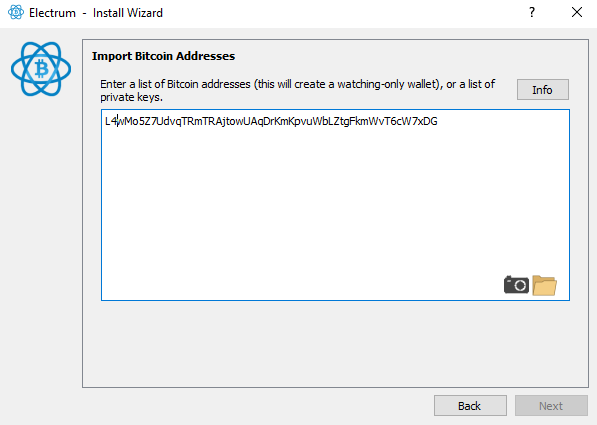597x425 pixels.
Task: Go Back to the previous wizard step
Action: (470, 406)
